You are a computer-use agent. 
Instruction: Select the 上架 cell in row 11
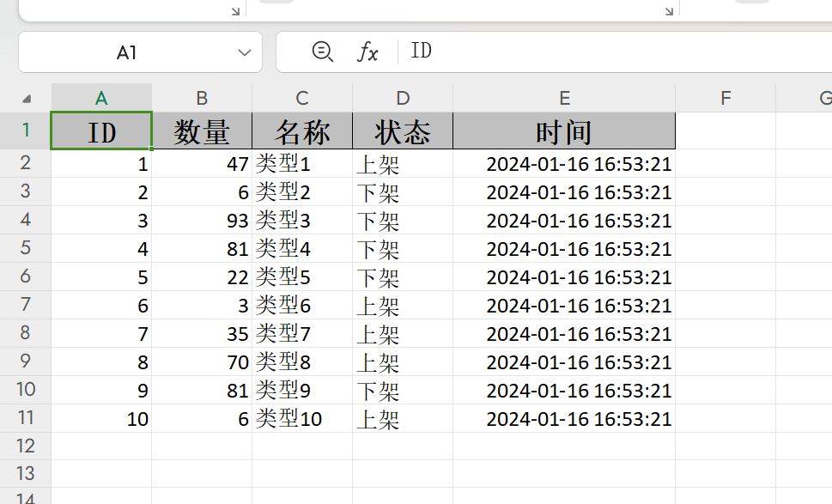tap(403, 419)
